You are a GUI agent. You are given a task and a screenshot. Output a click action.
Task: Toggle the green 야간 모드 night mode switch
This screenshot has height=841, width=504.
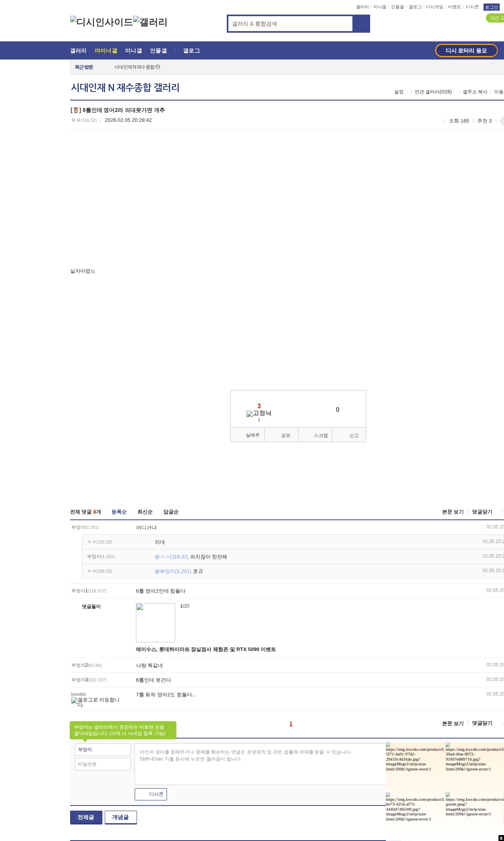[495, 18]
